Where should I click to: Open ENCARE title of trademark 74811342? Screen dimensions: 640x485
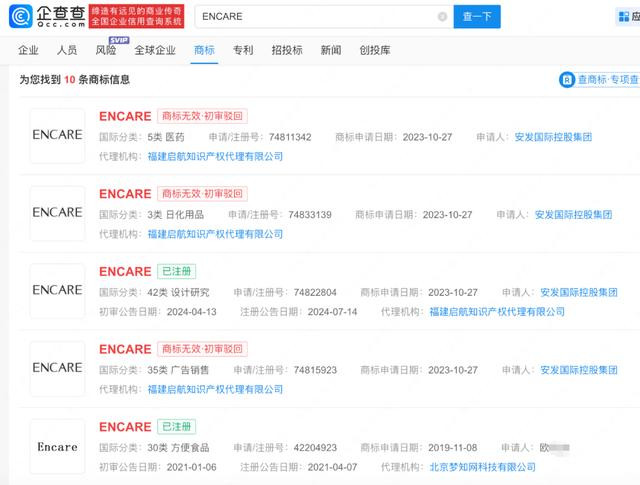point(125,116)
